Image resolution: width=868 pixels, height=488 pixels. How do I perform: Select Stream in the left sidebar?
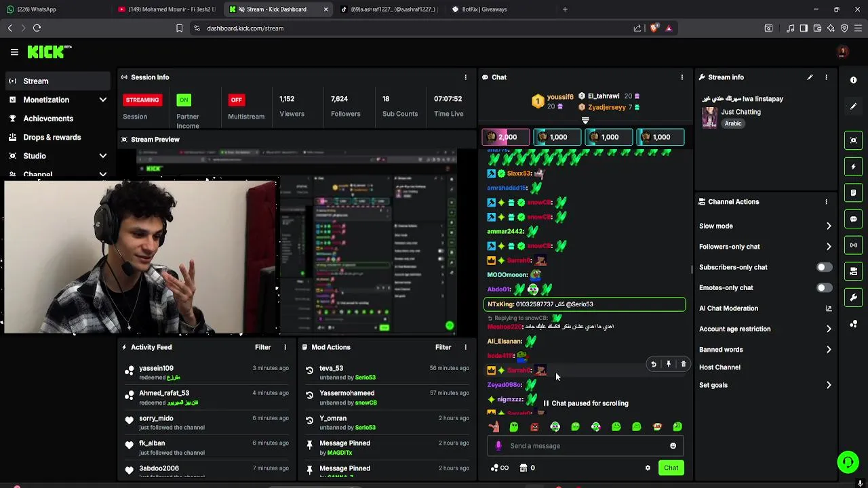tap(58, 81)
